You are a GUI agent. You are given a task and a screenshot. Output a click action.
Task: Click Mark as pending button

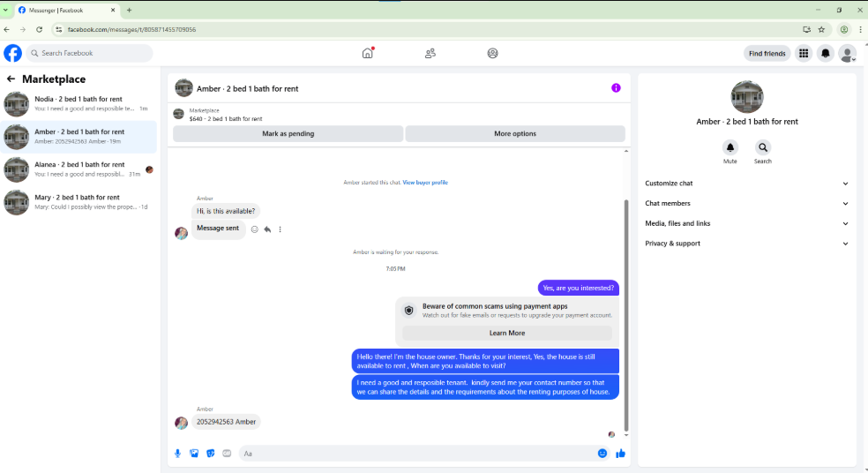pyautogui.click(x=288, y=133)
